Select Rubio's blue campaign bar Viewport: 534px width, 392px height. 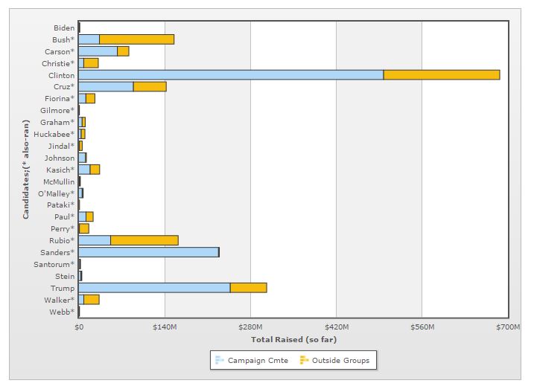(95, 240)
